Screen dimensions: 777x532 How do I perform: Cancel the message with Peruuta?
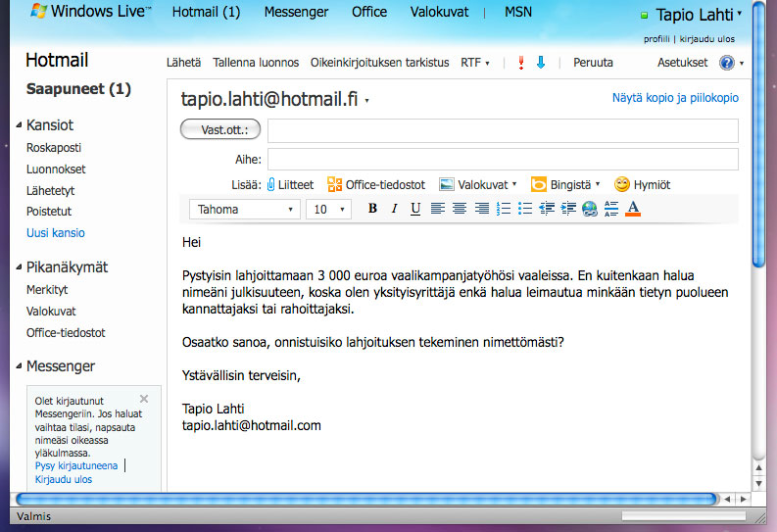(x=593, y=63)
